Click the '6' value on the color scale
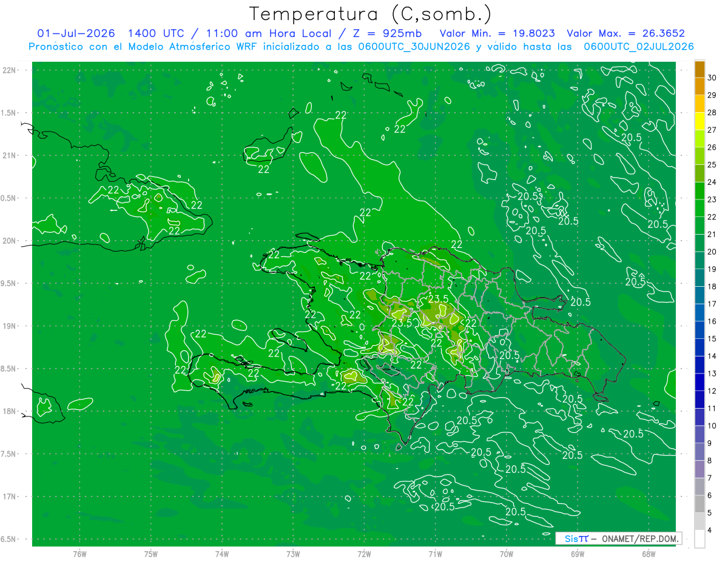Image resolution: width=728 pixels, height=562 pixels. [710, 496]
